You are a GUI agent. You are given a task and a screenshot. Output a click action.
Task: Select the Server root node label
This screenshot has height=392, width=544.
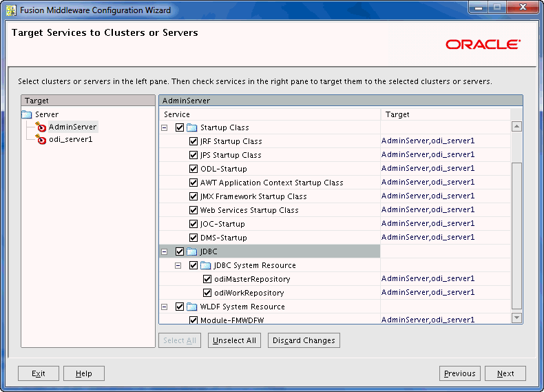pos(47,114)
